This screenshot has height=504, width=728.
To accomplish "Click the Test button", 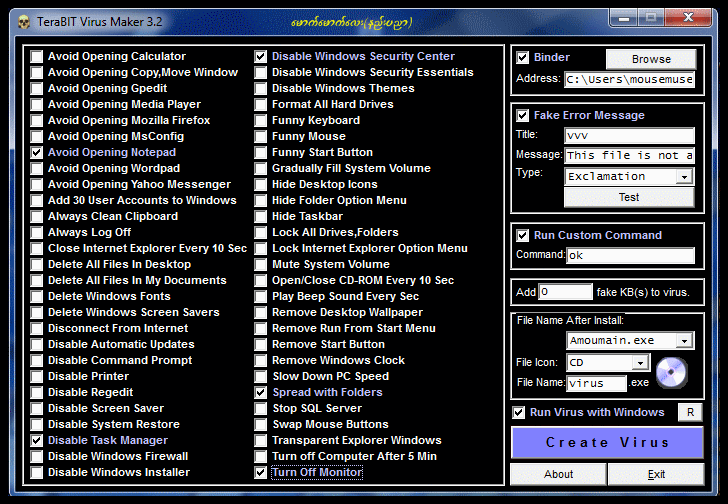I will (x=629, y=197).
